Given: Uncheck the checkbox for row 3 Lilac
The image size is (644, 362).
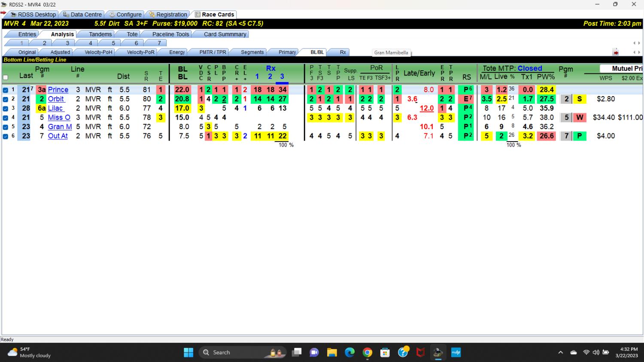Looking at the screenshot, I should pos(6,109).
